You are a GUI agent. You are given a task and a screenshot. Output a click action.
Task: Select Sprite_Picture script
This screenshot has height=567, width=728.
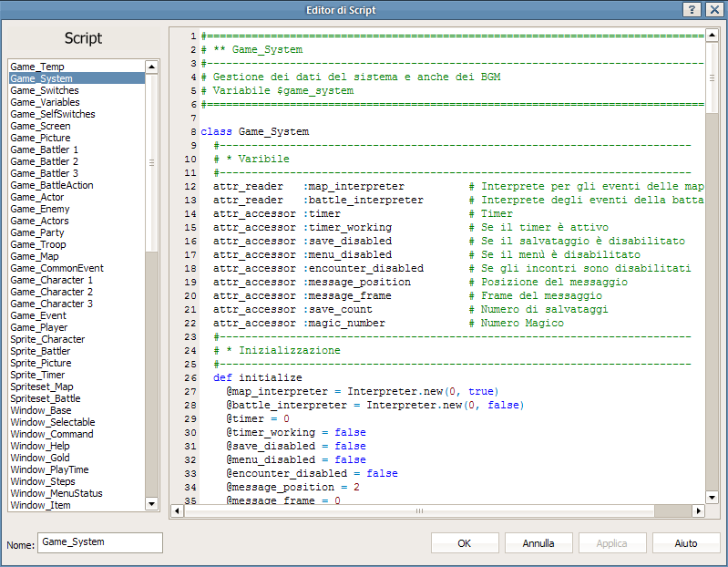point(77,363)
